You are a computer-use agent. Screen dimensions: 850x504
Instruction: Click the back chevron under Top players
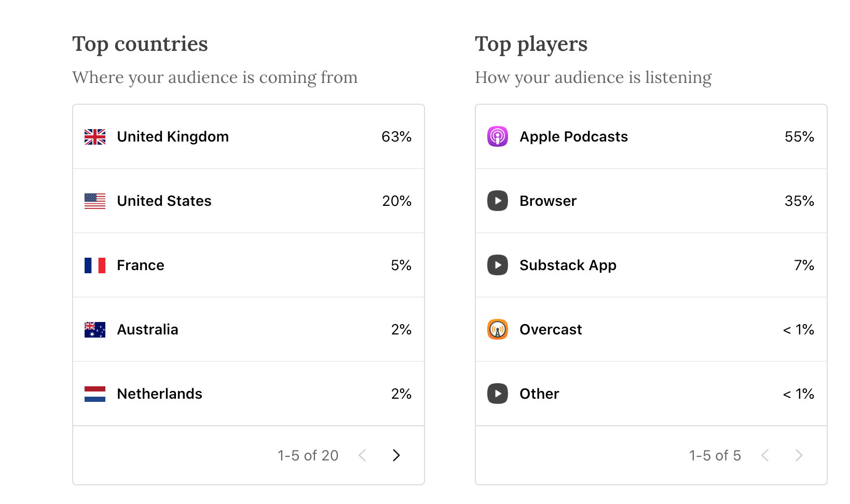tap(765, 455)
